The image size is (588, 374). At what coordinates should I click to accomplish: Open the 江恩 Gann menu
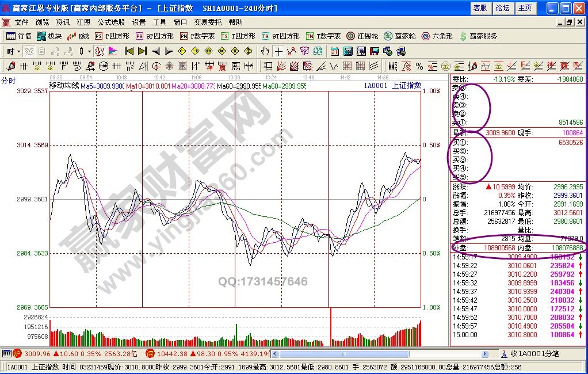pyautogui.click(x=83, y=22)
